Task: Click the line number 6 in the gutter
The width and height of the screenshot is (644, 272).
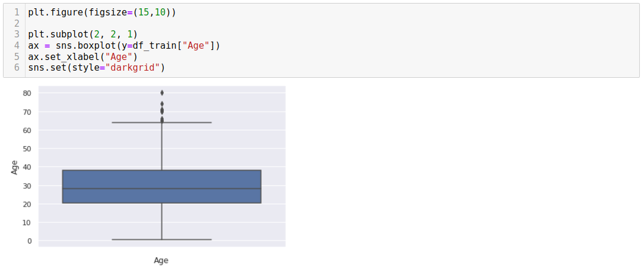Action: [17, 67]
